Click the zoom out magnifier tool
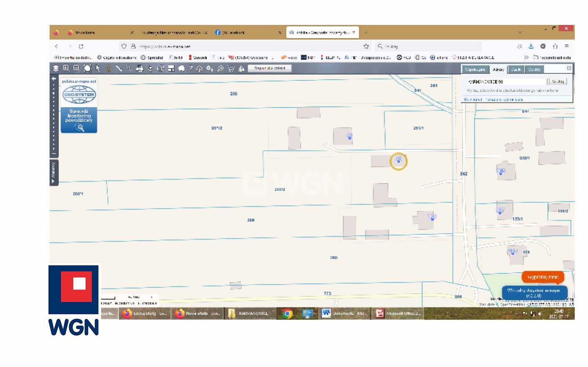Image resolution: width=588 pixels, height=367 pixels. pyautogui.click(x=76, y=68)
